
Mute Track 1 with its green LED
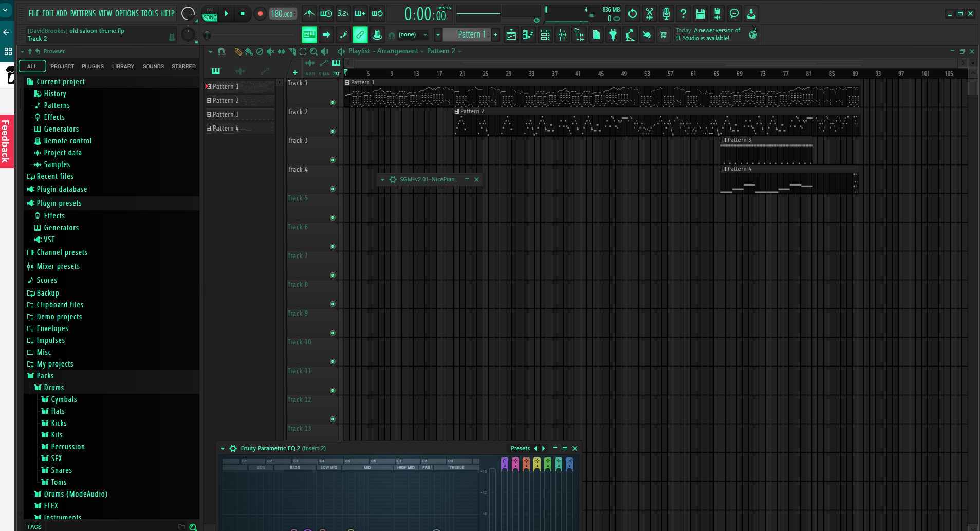(332, 103)
